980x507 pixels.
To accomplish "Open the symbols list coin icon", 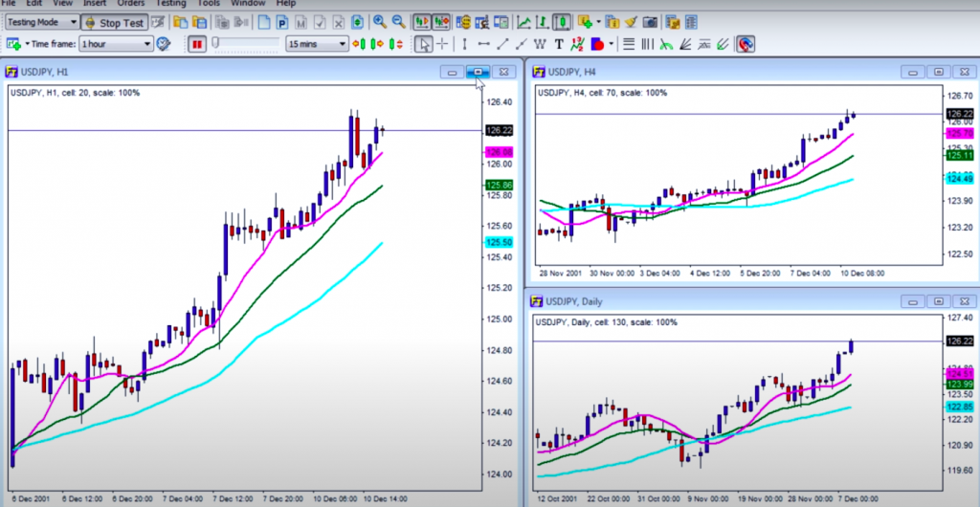I will [463, 22].
